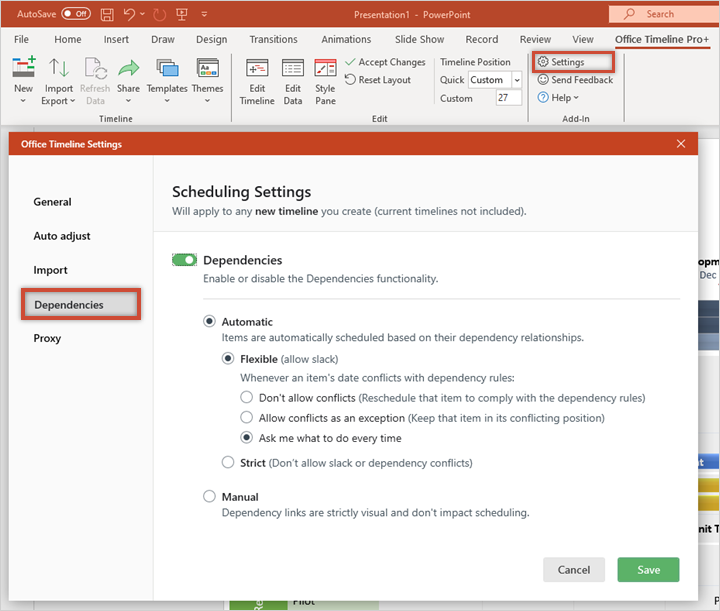This screenshot has height=611, width=720.
Task: Open the Share icon in ribbon
Action: (128, 69)
